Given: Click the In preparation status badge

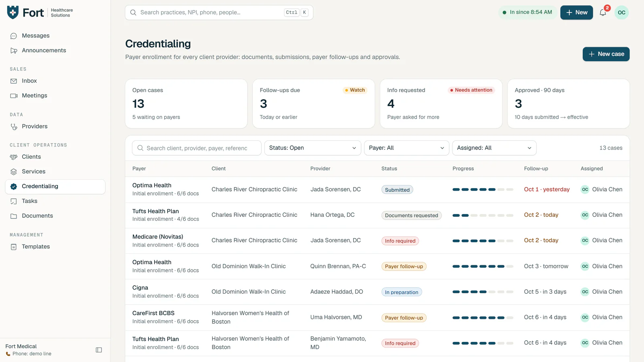Looking at the screenshot, I should (x=402, y=292).
